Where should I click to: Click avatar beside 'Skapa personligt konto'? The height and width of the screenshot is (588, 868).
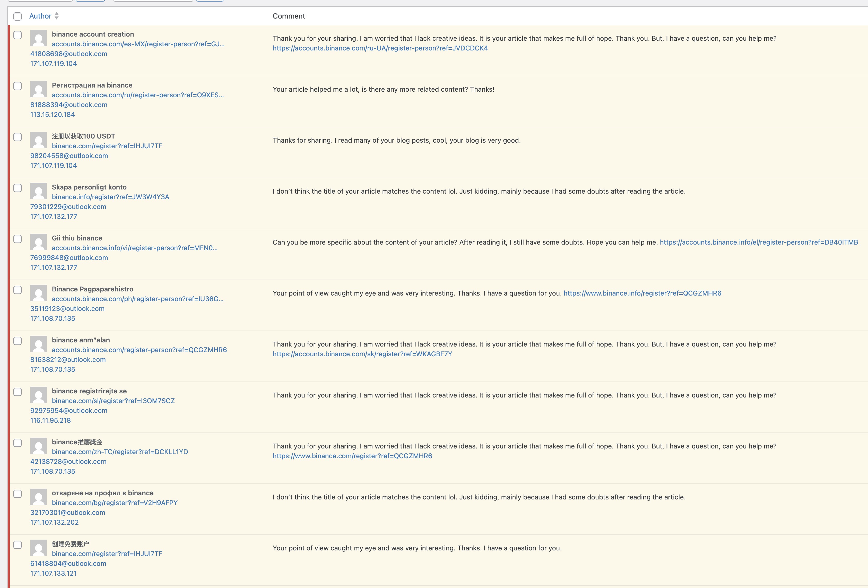coord(38,191)
